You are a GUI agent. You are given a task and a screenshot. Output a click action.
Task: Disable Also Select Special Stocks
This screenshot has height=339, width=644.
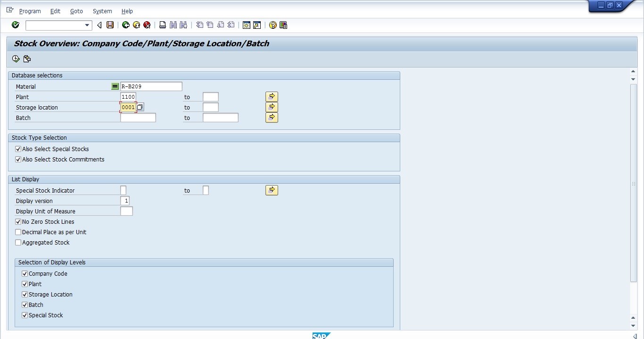(17, 149)
